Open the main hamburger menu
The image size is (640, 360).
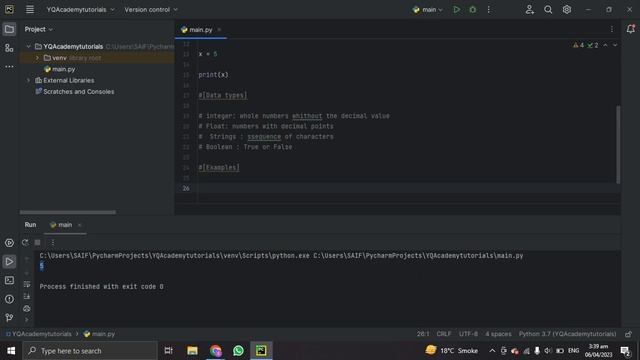click(x=30, y=9)
